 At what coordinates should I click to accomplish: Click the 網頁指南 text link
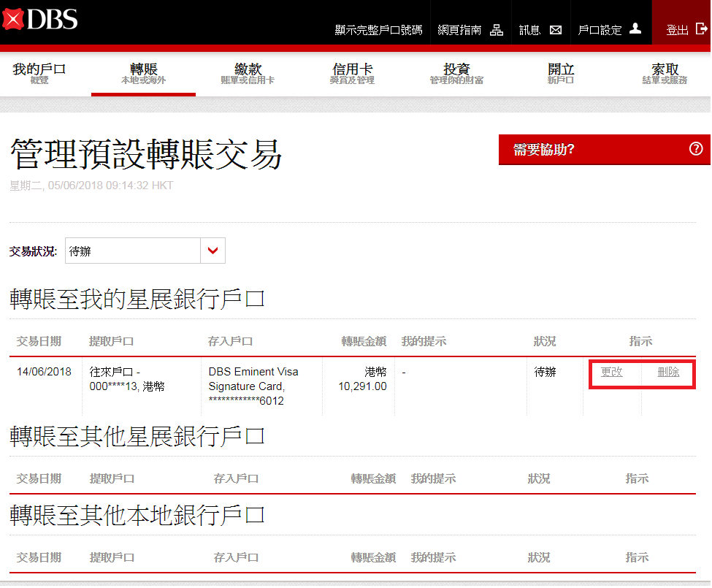459,30
